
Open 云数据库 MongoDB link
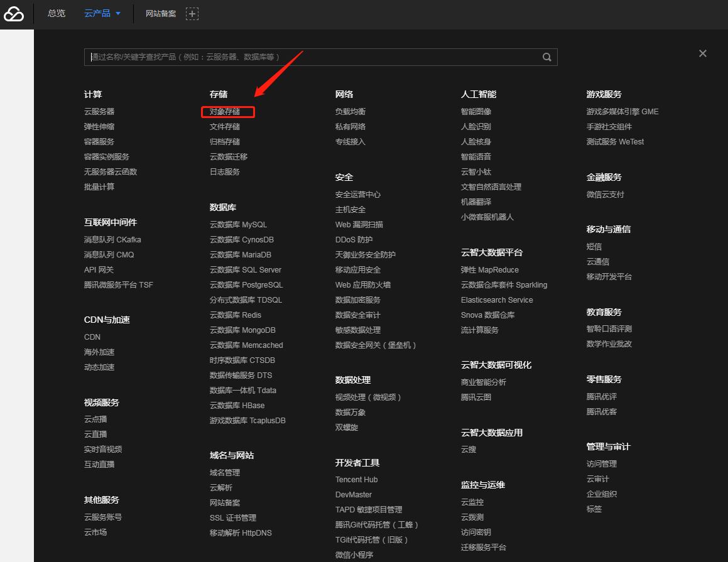click(x=242, y=330)
